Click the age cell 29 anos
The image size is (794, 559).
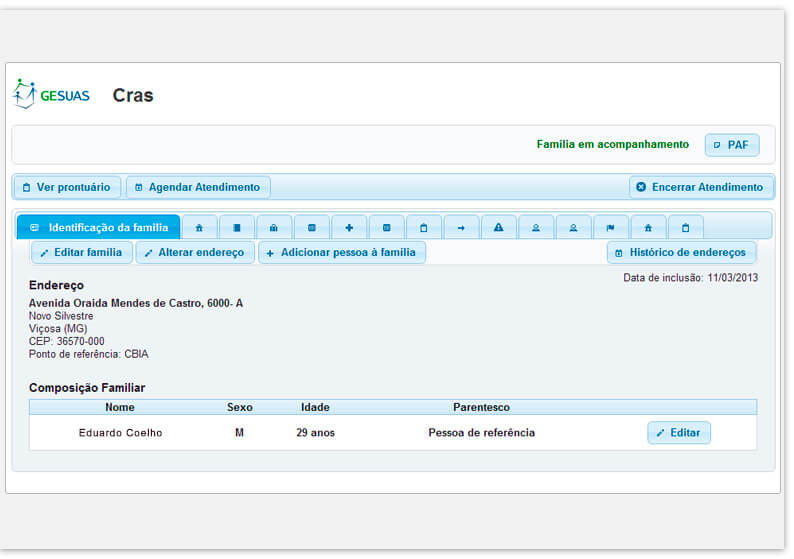315,433
